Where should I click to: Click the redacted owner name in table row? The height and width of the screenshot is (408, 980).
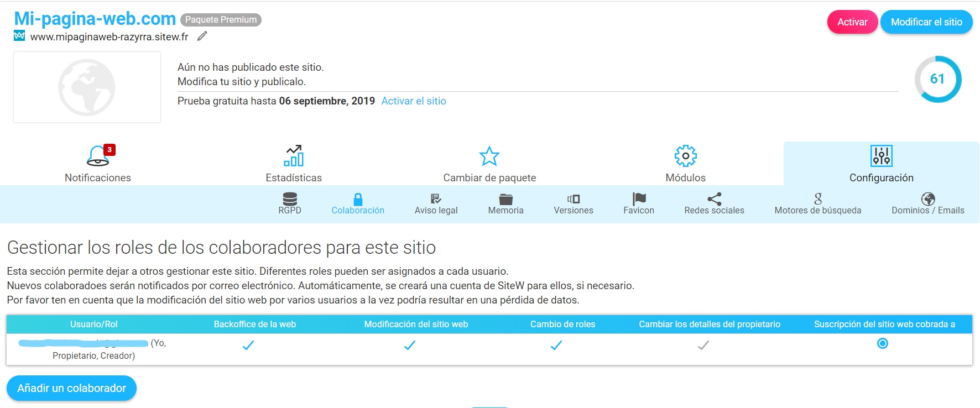[x=83, y=343]
